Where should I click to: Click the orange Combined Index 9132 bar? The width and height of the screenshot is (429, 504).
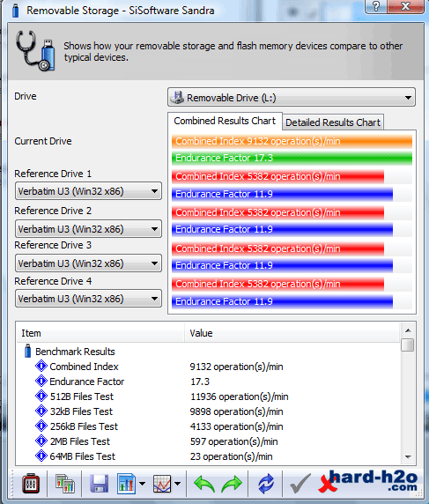coord(292,141)
